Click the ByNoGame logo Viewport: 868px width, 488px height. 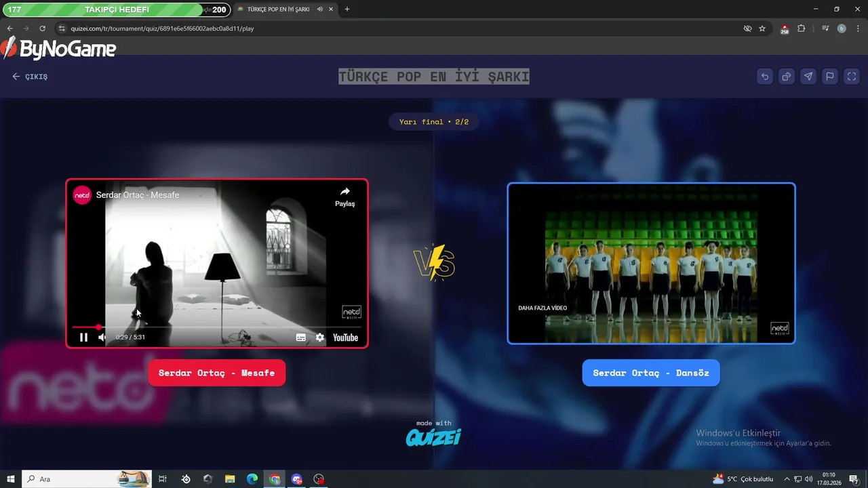click(58, 48)
